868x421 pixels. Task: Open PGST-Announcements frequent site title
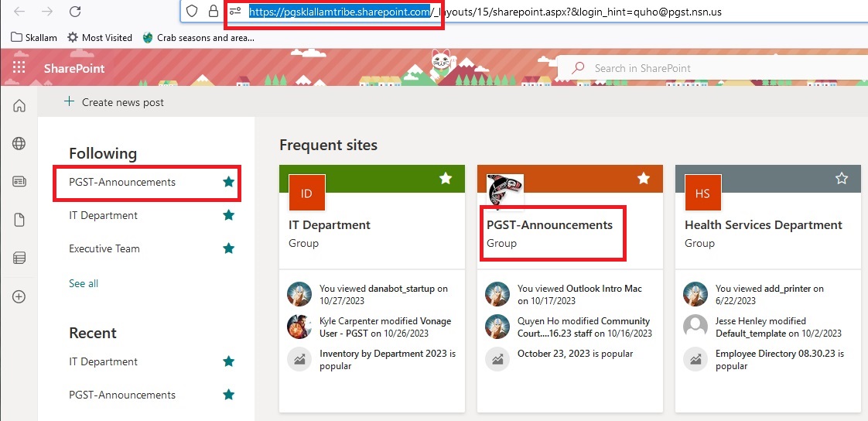click(x=550, y=225)
